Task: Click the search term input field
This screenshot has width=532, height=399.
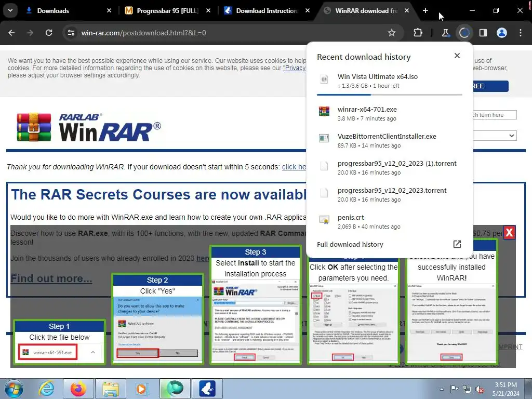Action: point(495,115)
